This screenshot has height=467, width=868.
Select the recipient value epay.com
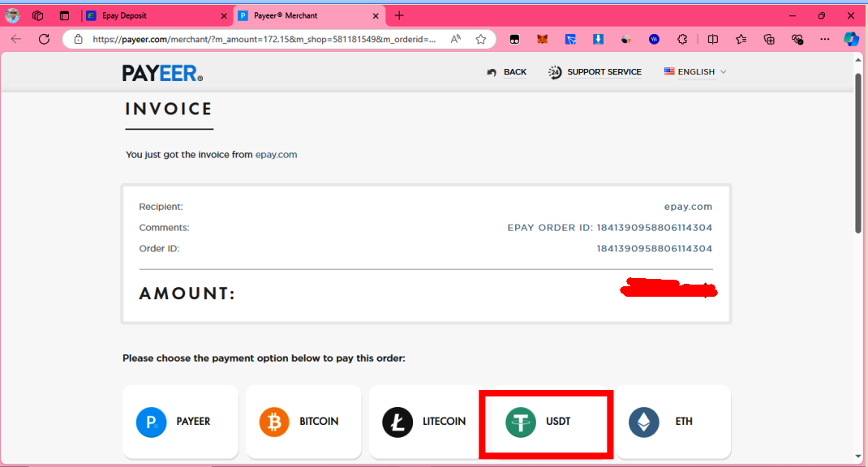688,207
